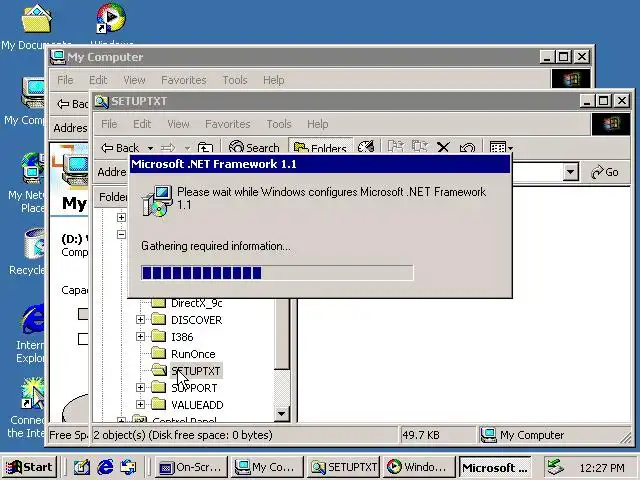The image size is (640, 480).
Task: Click the Undo toolbar icon
Action: [467, 147]
